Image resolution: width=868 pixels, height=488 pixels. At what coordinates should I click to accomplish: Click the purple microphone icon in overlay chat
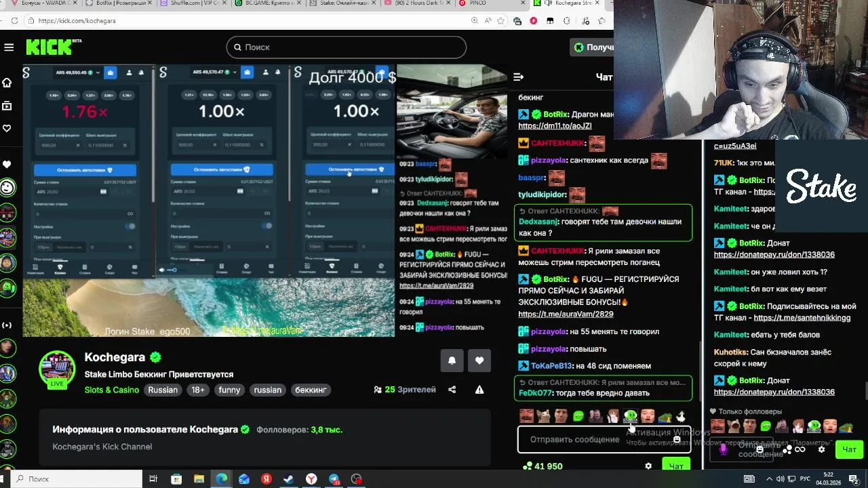(x=724, y=449)
